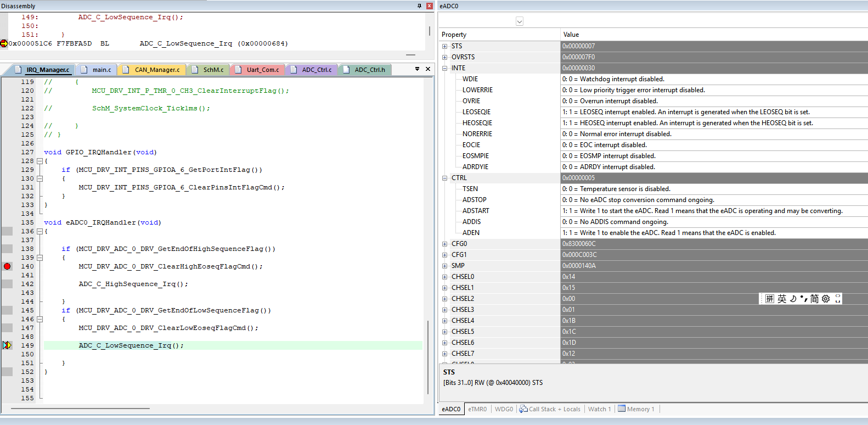Screen dimensions: 868x425
Task: Toggle IME punctuation mode
Action: point(804,299)
